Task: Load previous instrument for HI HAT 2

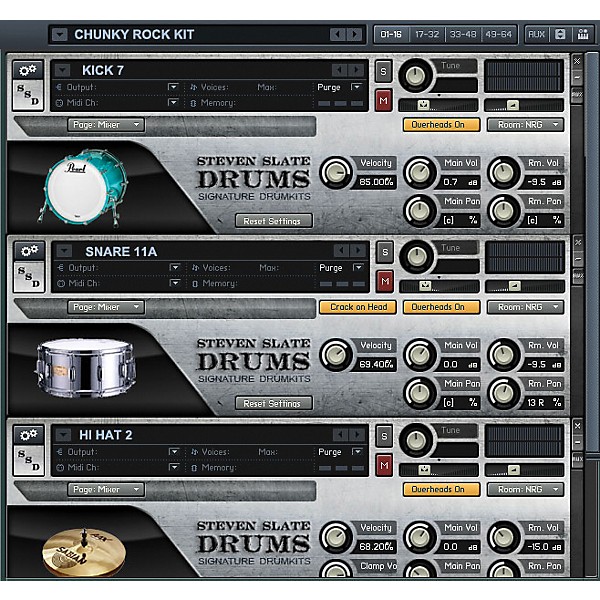Action: tap(340, 435)
